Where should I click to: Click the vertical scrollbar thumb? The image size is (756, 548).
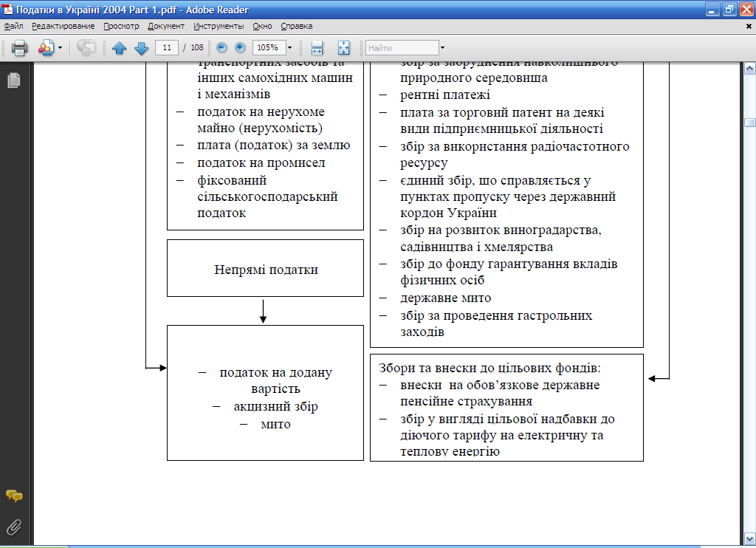coord(750,123)
